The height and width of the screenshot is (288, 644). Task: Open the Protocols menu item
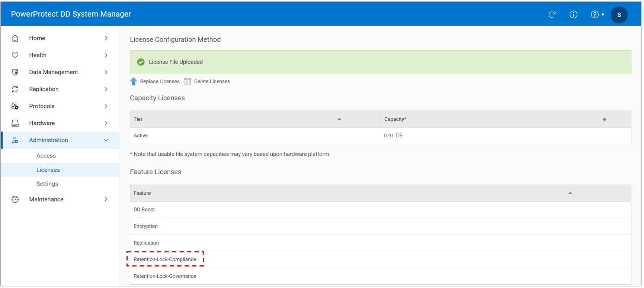click(x=60, y=106)
